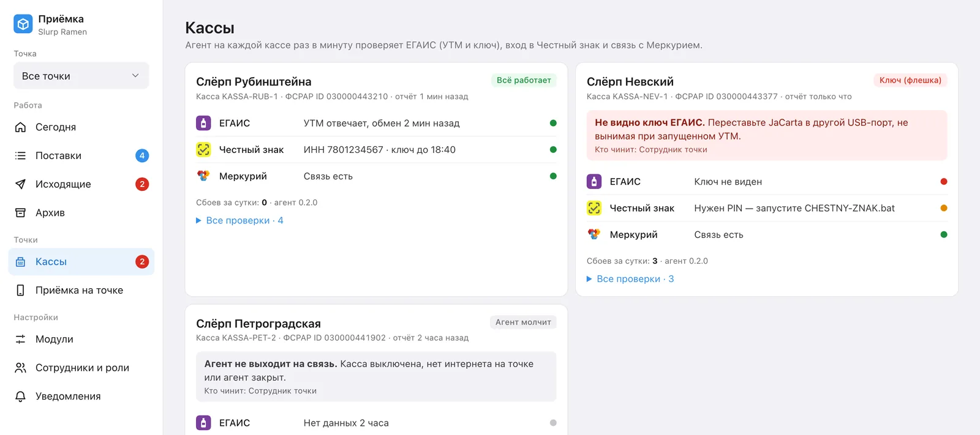Screen dimensions: 980x435
Task: Click the ЕГАИС icon in Невский card
Action: (594, 182)
